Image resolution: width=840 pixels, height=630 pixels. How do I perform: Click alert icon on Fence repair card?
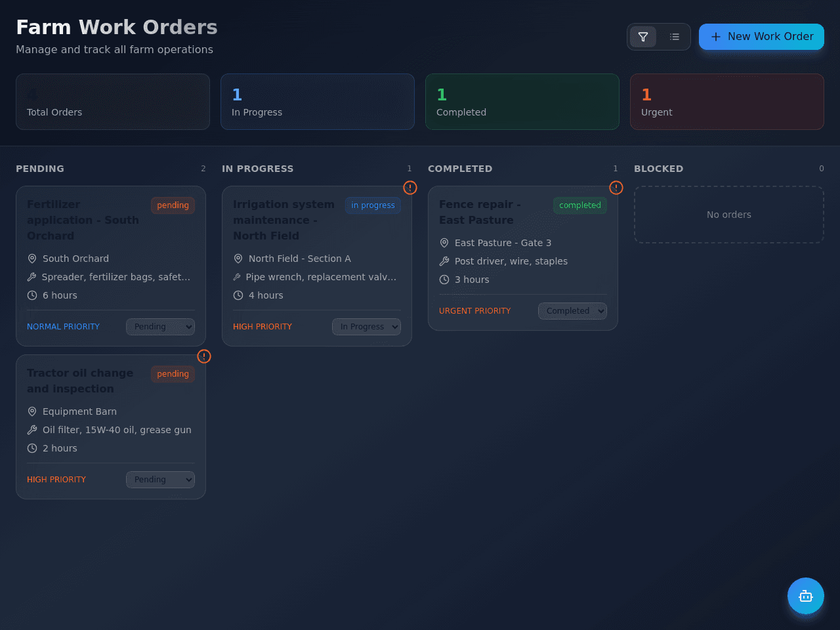(616, 188)
